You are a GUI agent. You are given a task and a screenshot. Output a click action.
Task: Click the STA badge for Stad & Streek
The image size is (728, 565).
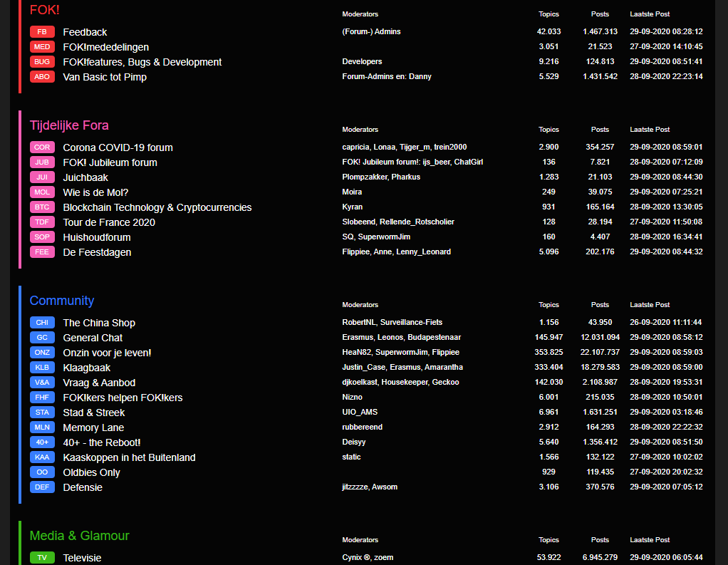click(42, 413)
